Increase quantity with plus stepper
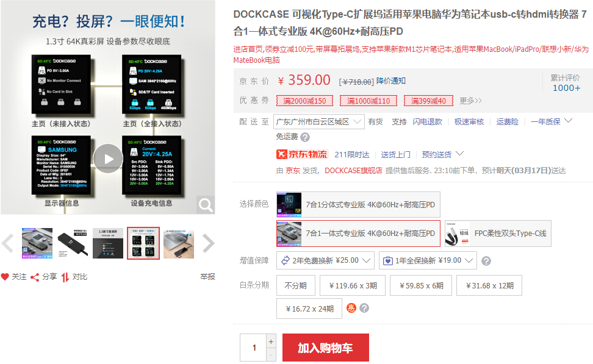 click(x=271, y=341)
